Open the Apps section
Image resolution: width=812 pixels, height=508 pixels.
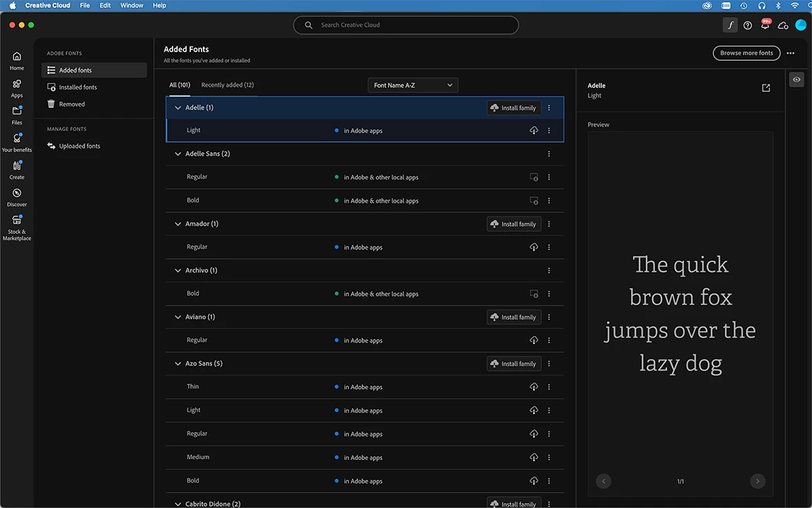[17, 88]
